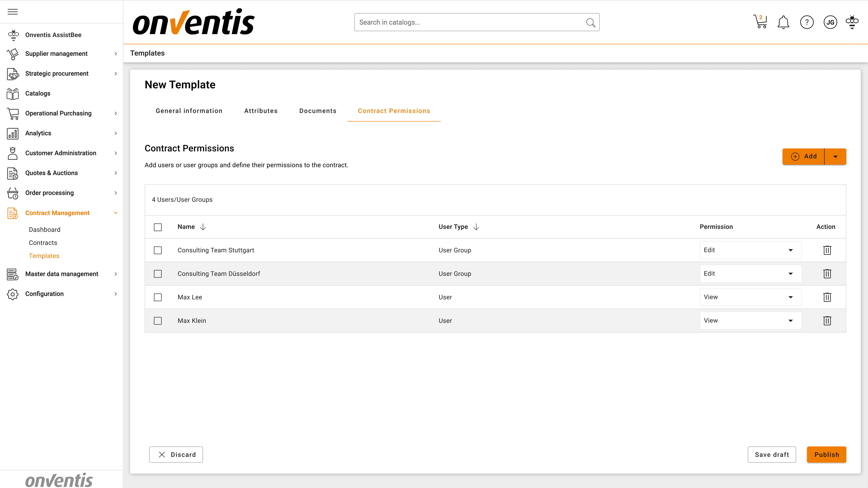This screenshot has height=488, width=868.
Task: Click the Search in catalogs field
Action: 468,22
